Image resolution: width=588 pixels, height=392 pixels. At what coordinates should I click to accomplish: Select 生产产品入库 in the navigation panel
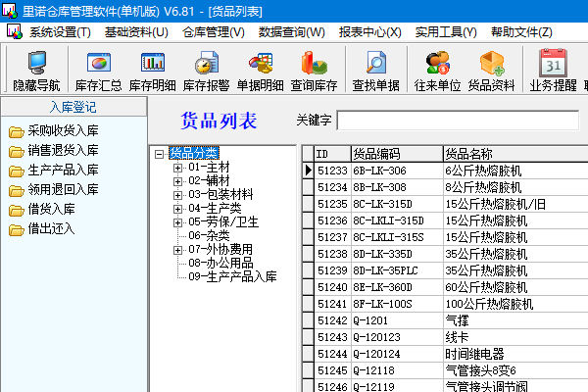tap(63, 170)
